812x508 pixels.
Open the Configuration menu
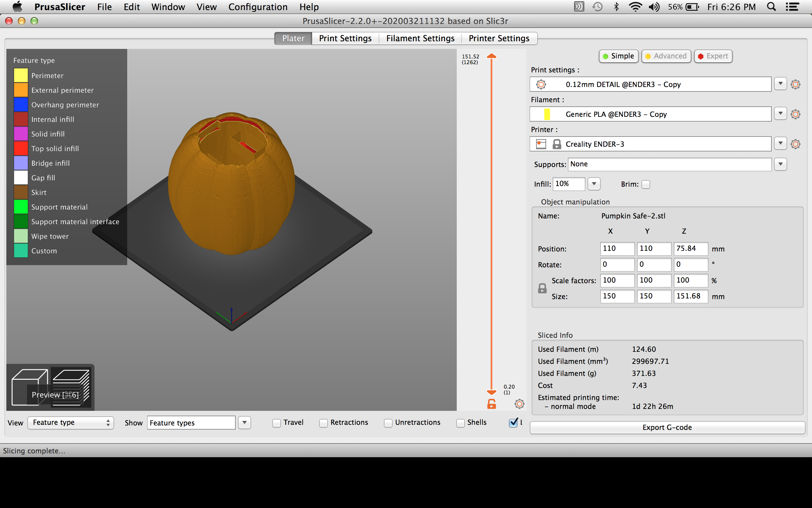[258, 7]
